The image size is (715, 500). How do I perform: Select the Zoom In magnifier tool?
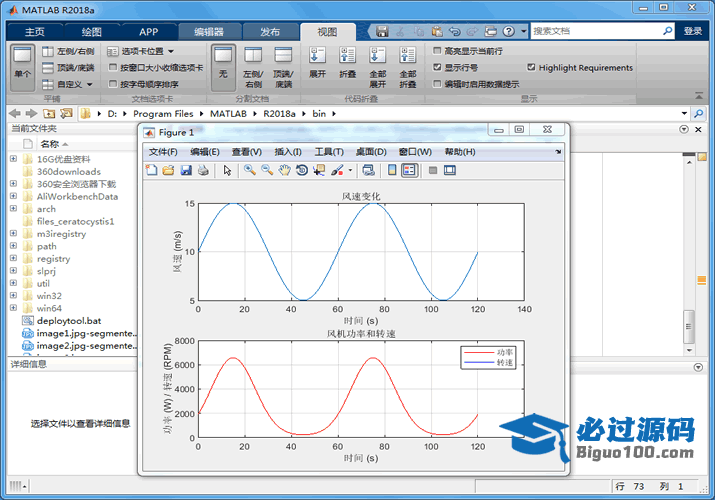249,170
